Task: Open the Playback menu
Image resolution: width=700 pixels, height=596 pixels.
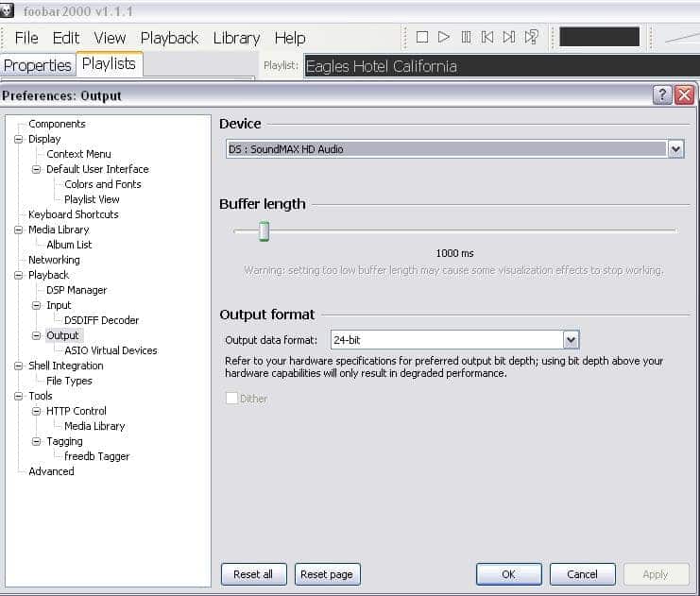Action: click(x=169, y=38)
